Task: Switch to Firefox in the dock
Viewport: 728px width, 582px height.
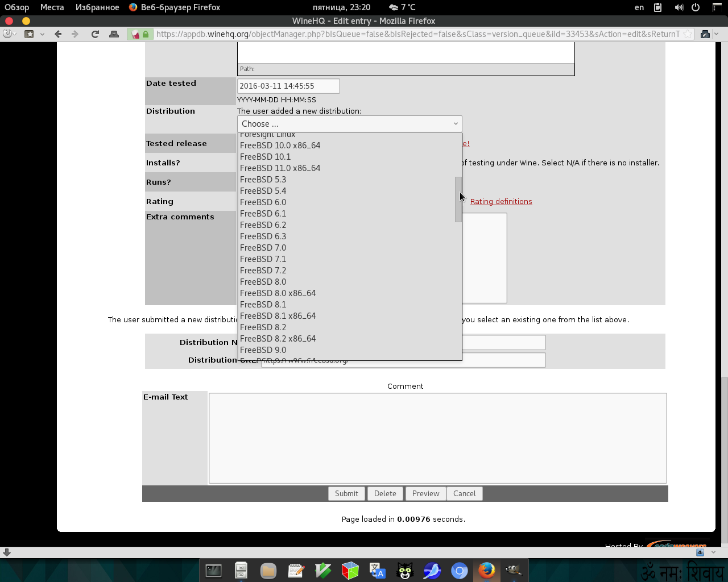Action: pyautogui.click(x=487, y=570)
